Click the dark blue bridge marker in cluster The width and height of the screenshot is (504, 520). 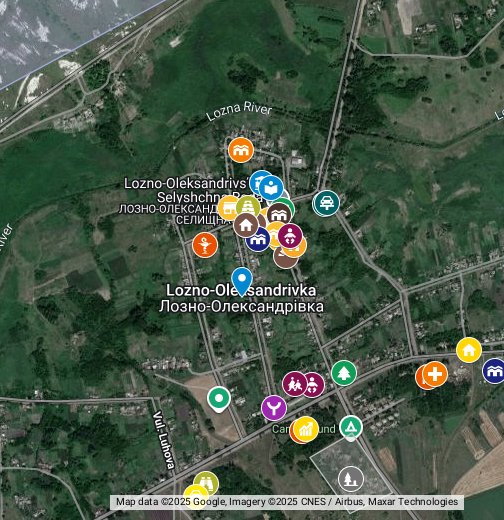coord(258,240)
